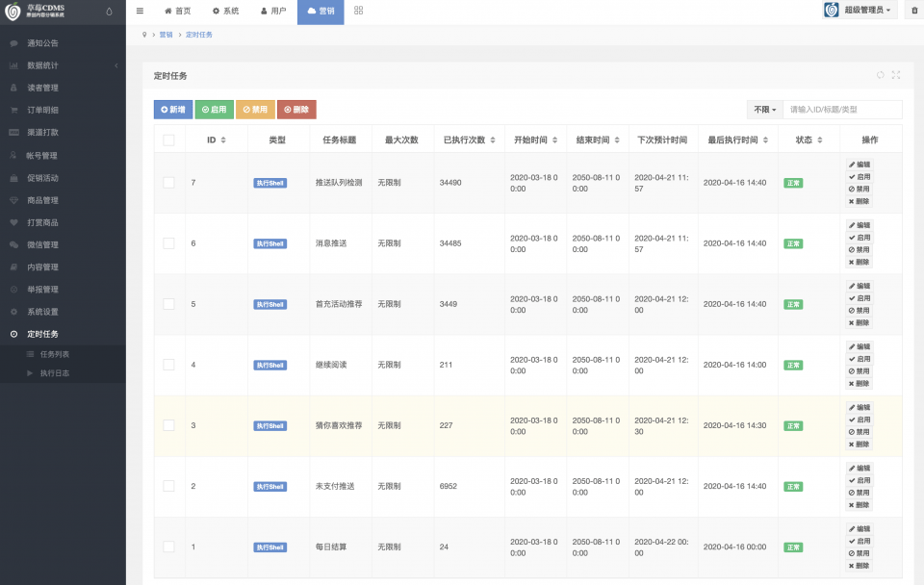Screen dimensions: 924x585
Task: Open the 不限 filter dropdown
Action: (764, 110)
